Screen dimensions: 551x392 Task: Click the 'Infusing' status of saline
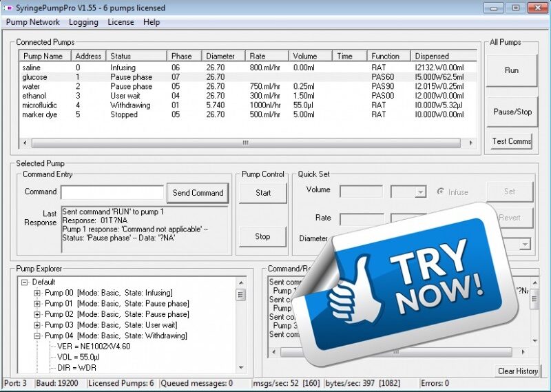point(123,68)
